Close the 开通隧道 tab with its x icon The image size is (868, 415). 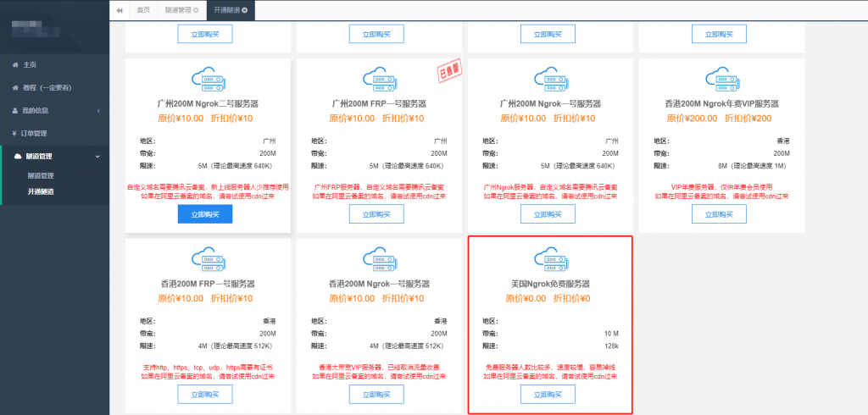click(245, 10)
